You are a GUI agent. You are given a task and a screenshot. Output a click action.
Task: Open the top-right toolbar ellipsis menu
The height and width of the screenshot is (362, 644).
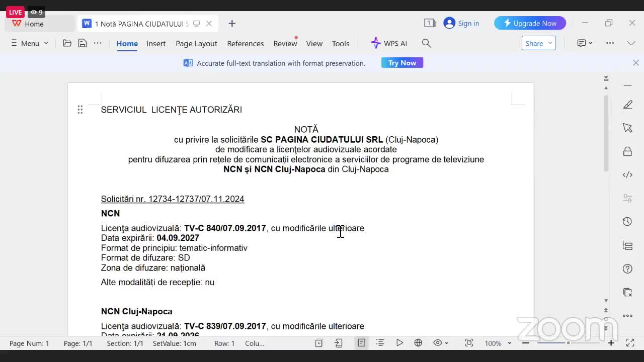[610, 43]
